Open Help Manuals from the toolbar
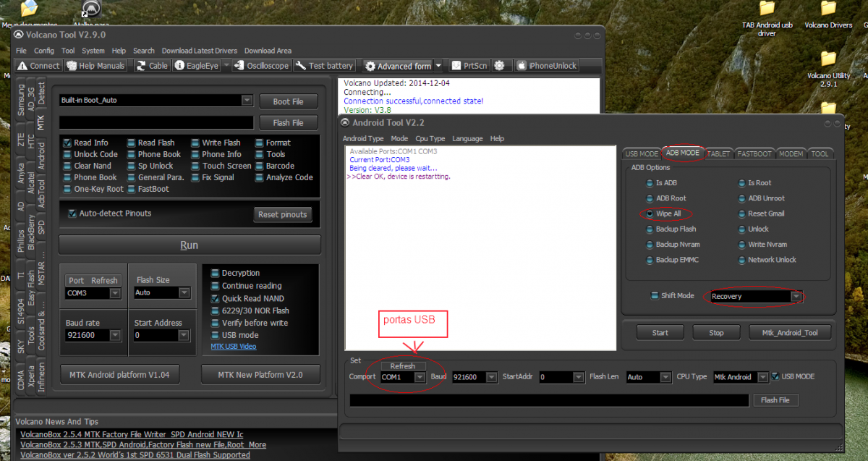 coord(95,66)
